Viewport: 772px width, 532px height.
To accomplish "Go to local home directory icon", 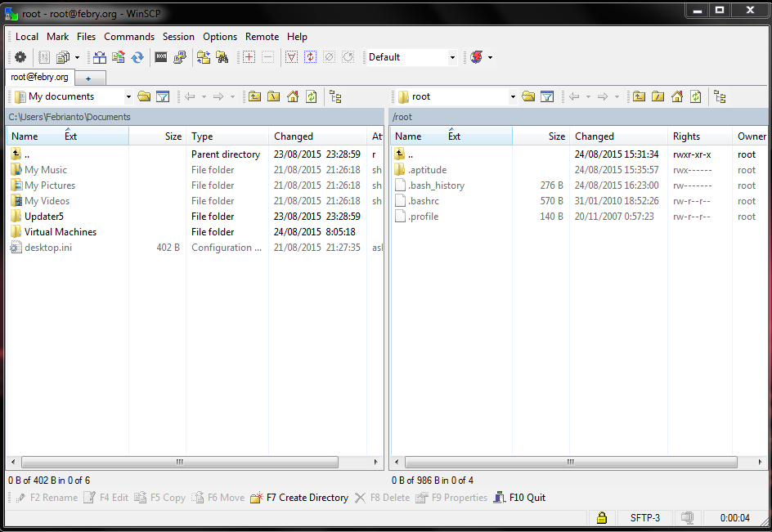I will click(x=293, y=96).
